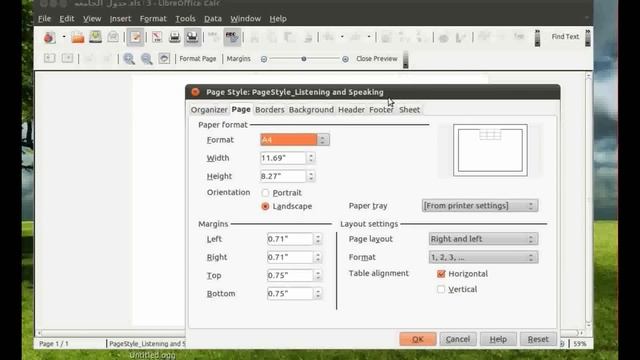Switch to the Footer tab
Image resolution: width=640 pixels, height=360 pixels.
click(x=381, y=110)
